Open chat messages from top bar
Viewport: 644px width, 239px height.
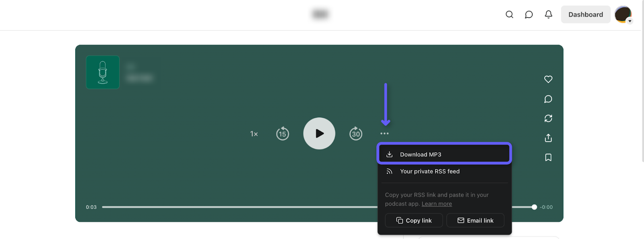click(529, 14)
